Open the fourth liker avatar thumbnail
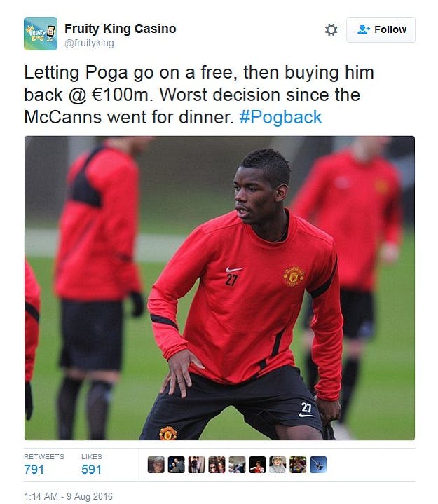This screenshot has height=504, width=438. (x=217, y=465)
